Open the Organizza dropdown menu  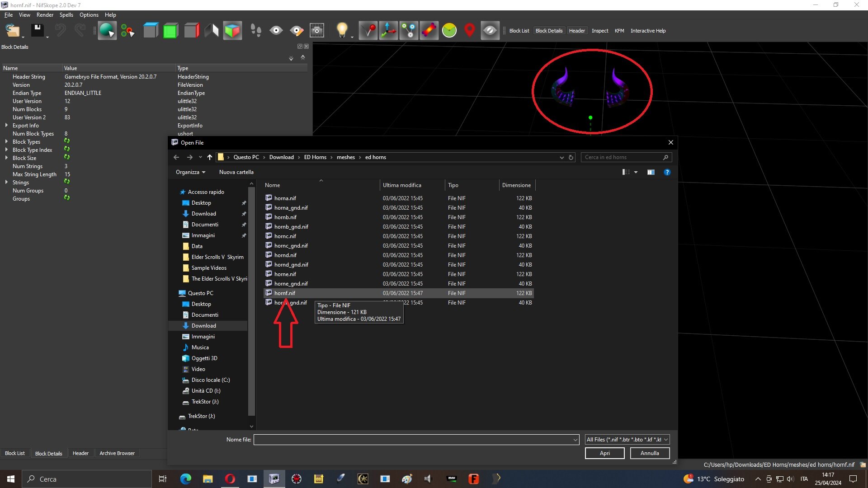190,172
